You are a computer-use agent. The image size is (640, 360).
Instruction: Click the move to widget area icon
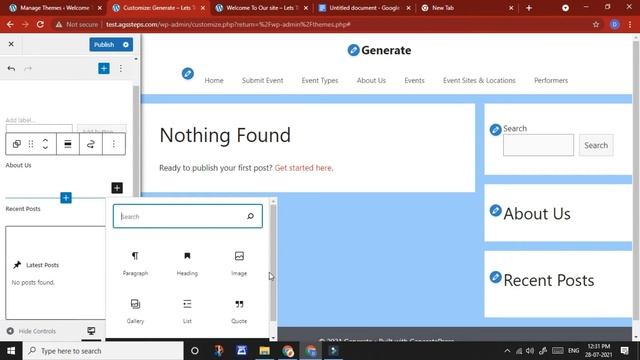pyautogui.click(x=91, y=144)
